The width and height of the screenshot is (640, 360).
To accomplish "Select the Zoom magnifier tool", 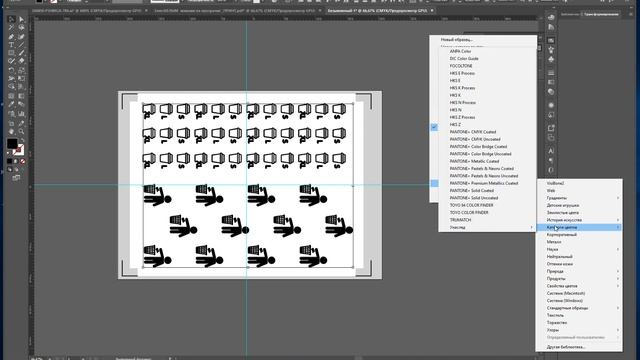I will coord(21,131).
